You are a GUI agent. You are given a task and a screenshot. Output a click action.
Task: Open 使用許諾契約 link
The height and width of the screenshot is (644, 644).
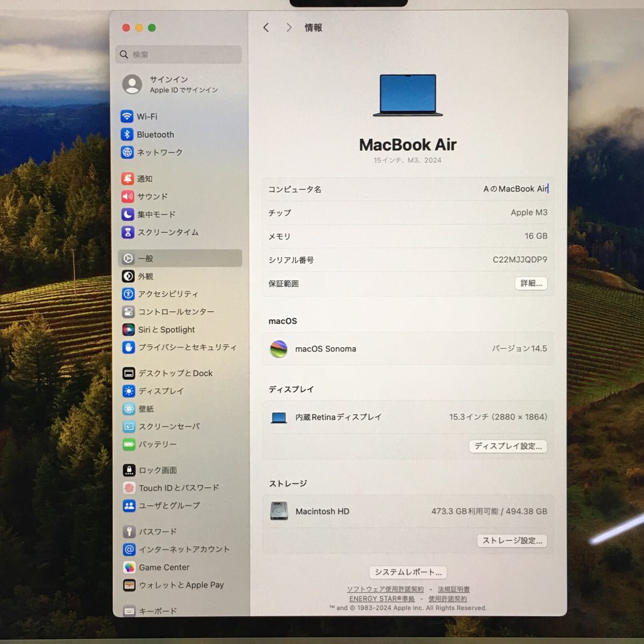tap(448, 599)
